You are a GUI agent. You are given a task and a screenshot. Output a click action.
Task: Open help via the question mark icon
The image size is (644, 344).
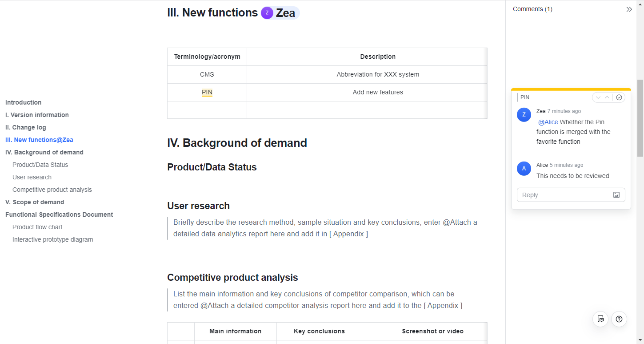click(619, 319)
